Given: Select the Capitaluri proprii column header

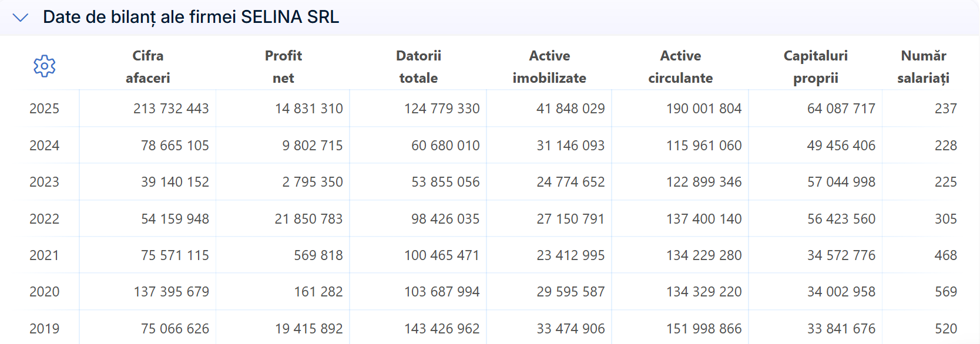Looking at the screenshot, I should tap(815, 67).
